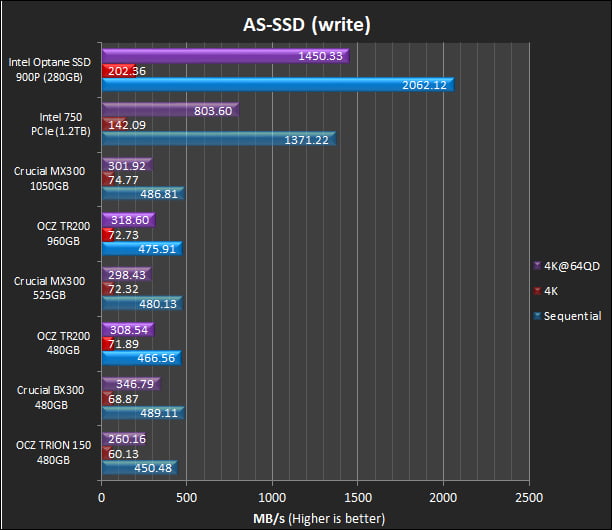
Task: Click the 318.60 bar value
Action: click(x=130, y=220)
